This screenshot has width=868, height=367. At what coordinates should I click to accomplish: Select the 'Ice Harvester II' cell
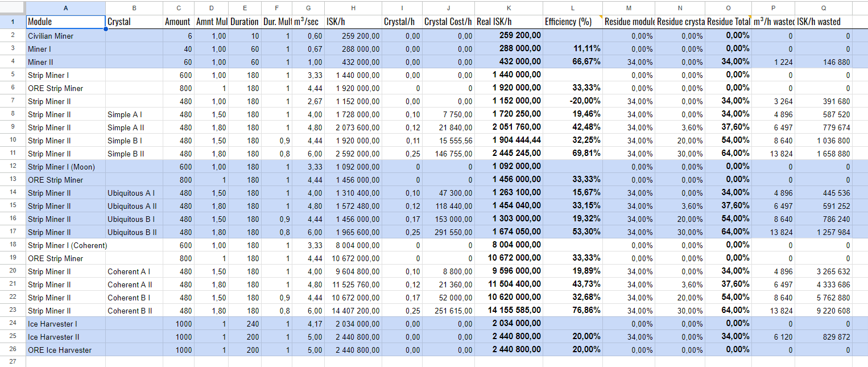65,337
